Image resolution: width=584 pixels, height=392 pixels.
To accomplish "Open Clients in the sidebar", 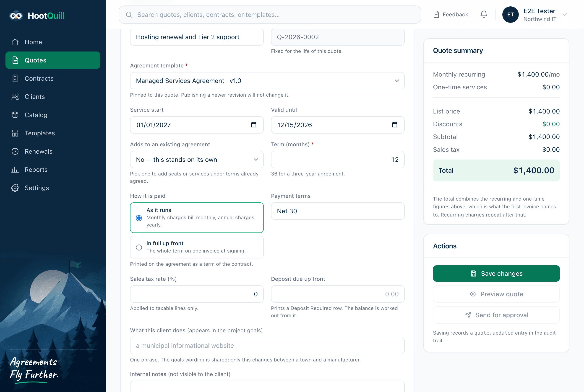I will coord(53,97).
